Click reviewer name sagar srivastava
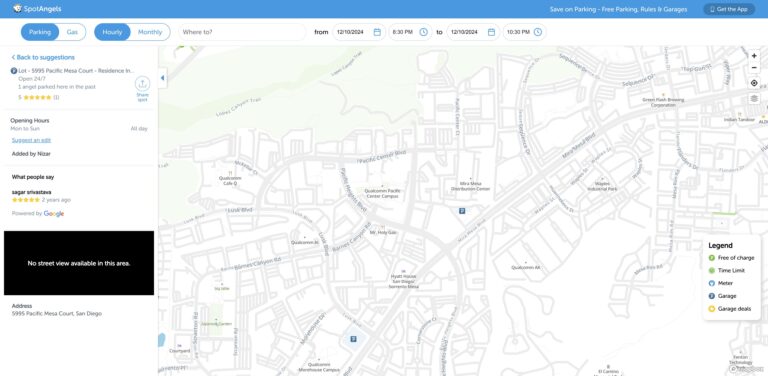 click(31, 192)
